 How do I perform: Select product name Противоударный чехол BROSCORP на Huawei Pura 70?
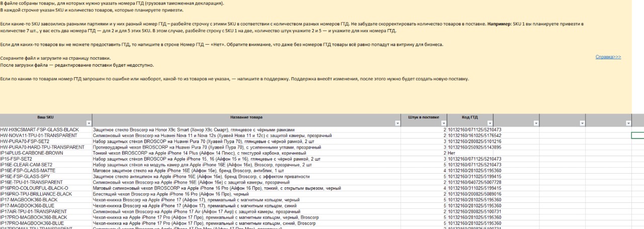(x=246, y=147)
